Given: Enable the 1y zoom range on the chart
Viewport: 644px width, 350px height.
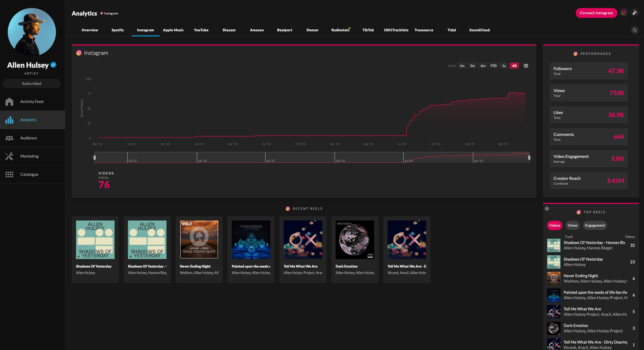Looking at the screenshot, I should tap(504, 66).
